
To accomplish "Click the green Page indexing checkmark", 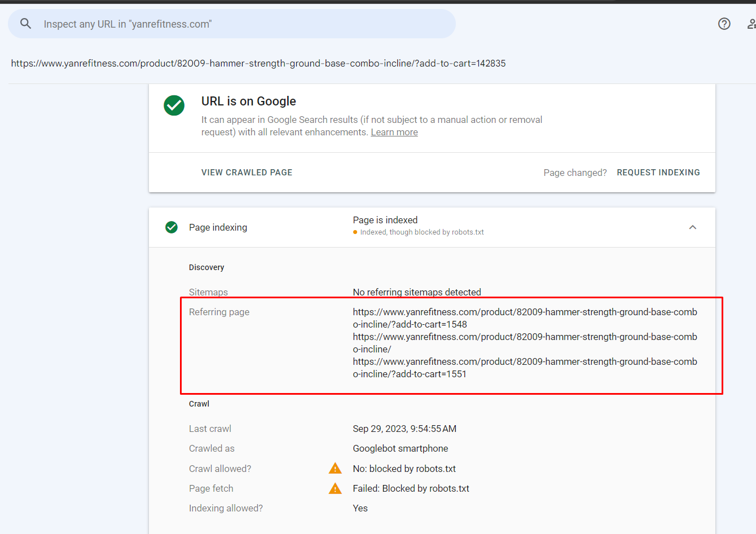I will coord(172,227).
